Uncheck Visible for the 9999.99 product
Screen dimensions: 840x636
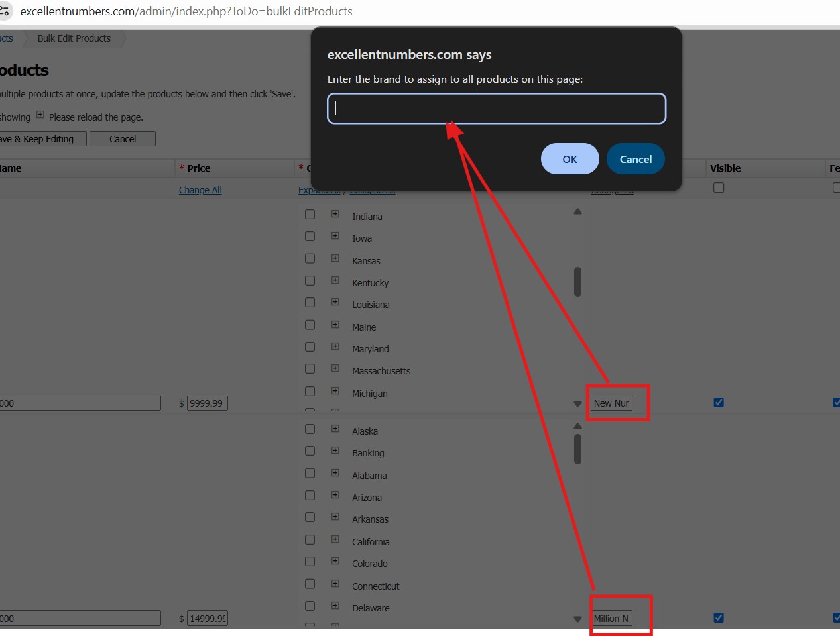pos(719,403)
